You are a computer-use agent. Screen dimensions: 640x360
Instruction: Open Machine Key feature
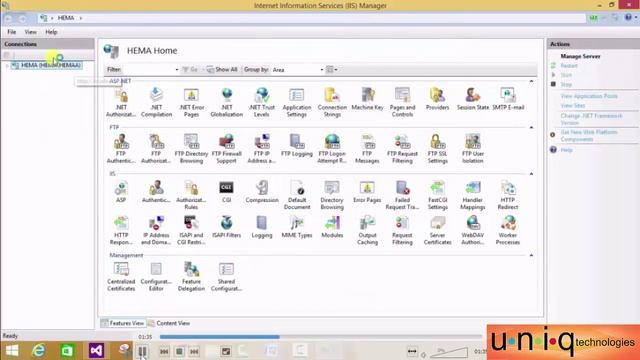coord(367,99)
